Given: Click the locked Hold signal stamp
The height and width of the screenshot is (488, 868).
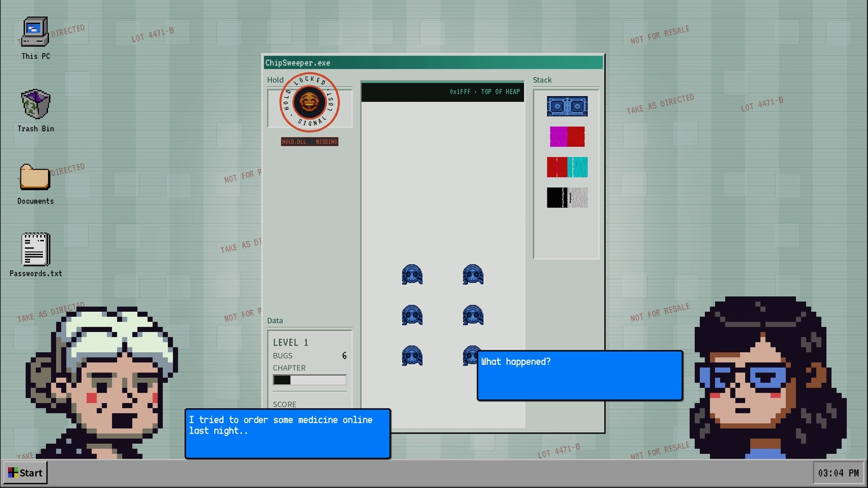Looking at the screenshot, I should pos(309,102).
